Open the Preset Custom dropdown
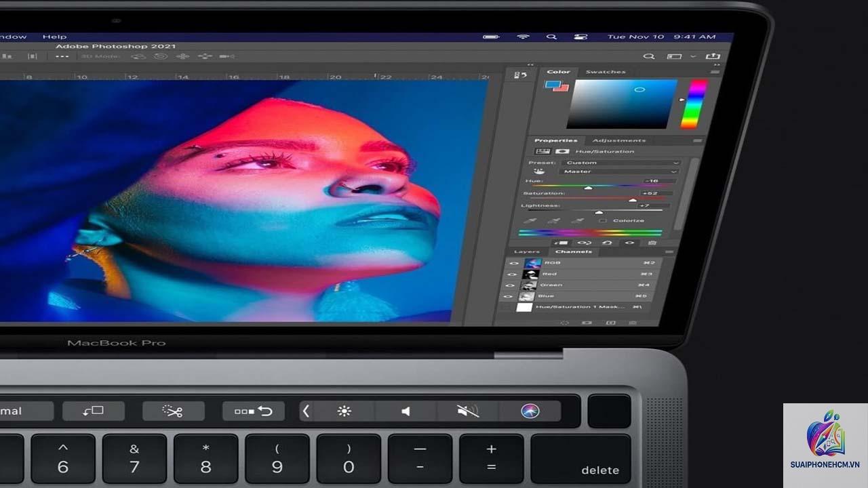868x488 pixels. (x=622, y=163)
